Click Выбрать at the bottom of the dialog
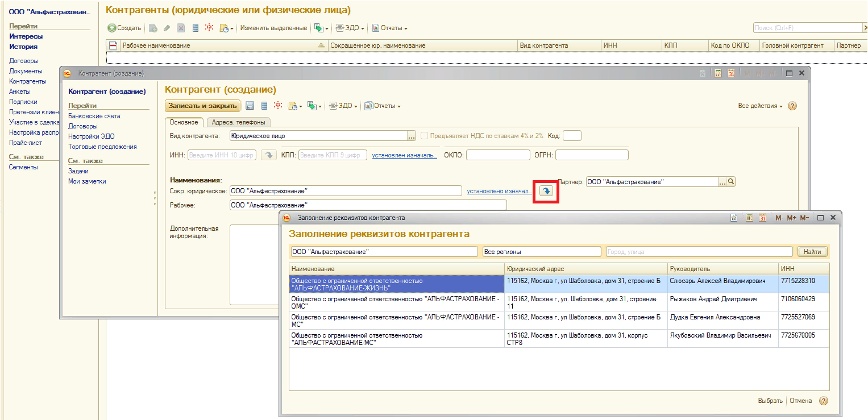 tap(770, 401)
